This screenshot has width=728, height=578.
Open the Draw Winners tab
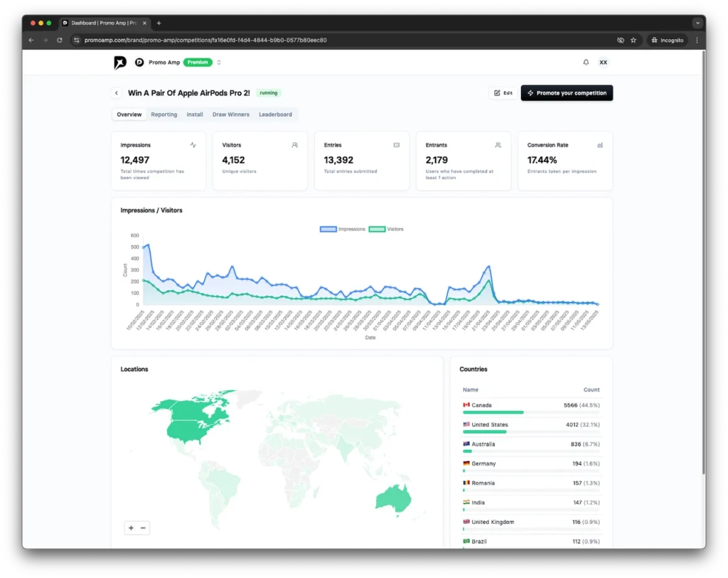231,114
